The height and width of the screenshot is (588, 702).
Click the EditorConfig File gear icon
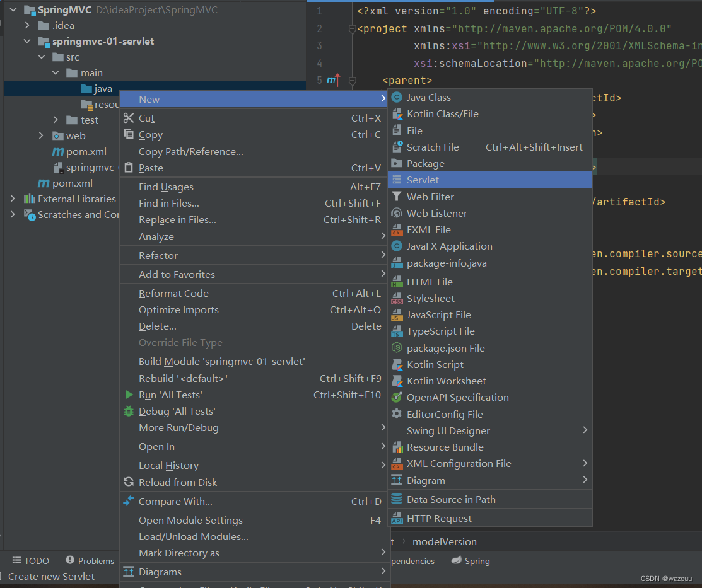[397, 414]
